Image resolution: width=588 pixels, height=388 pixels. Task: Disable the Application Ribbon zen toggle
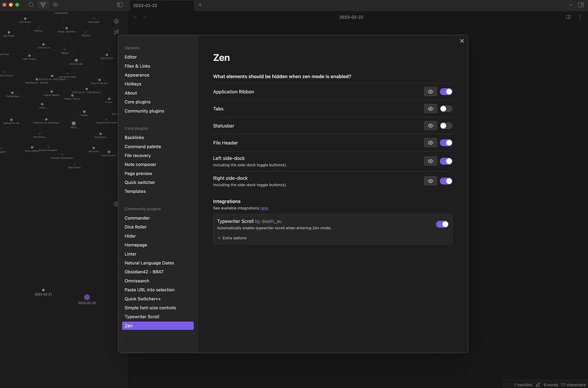446,91
